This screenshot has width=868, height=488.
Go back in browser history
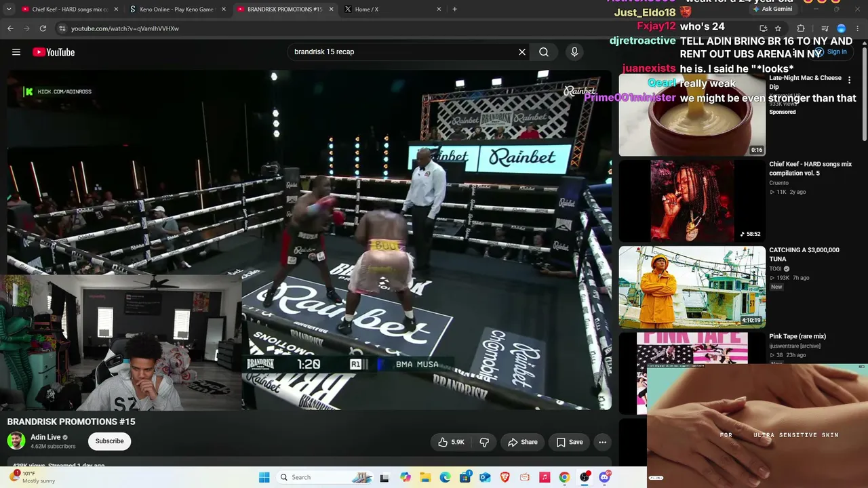click(x=10, y=28)
